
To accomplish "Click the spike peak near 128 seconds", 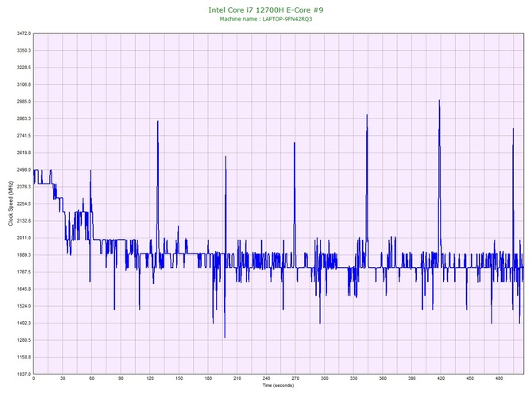I will pyautogui.click(x=158, y=122).
